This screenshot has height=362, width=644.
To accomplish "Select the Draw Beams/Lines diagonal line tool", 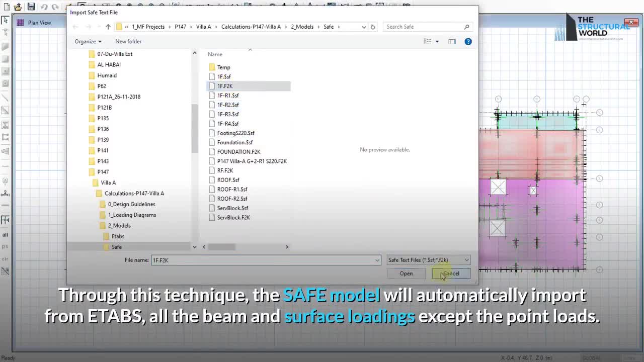I will coord(5,98).
